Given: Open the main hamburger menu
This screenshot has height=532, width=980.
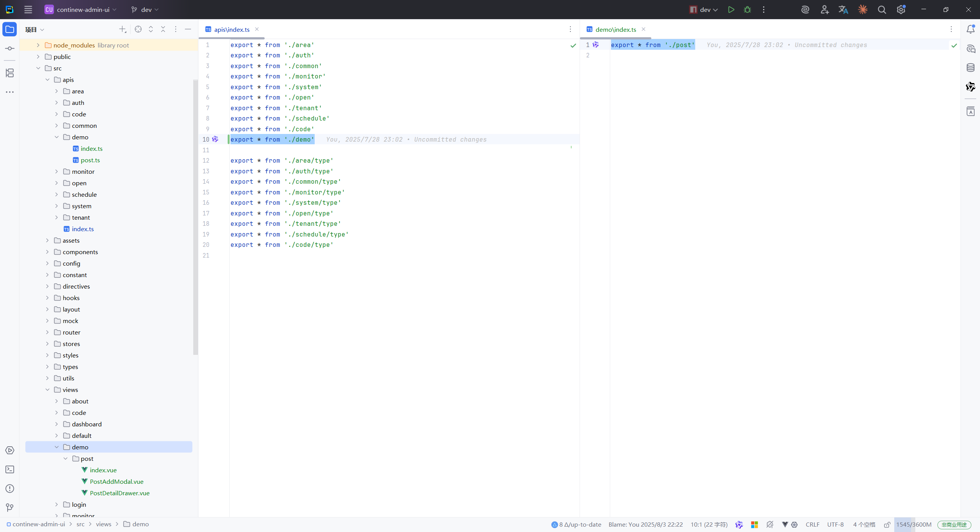Looking at the screenshot, I should tap(28, 10).
